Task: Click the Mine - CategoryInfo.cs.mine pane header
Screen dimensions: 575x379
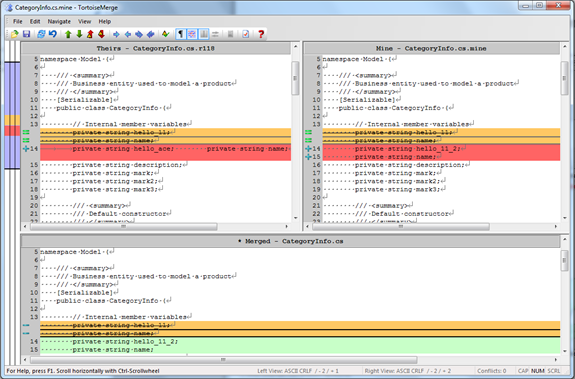Action: click(x=431, y=48)
